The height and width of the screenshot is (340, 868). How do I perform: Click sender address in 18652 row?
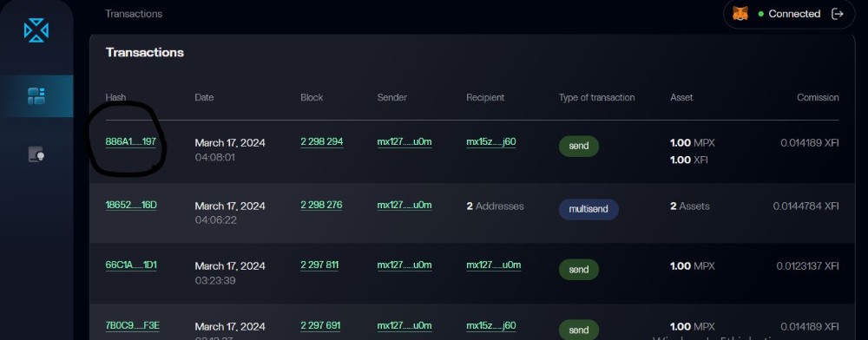404,205
